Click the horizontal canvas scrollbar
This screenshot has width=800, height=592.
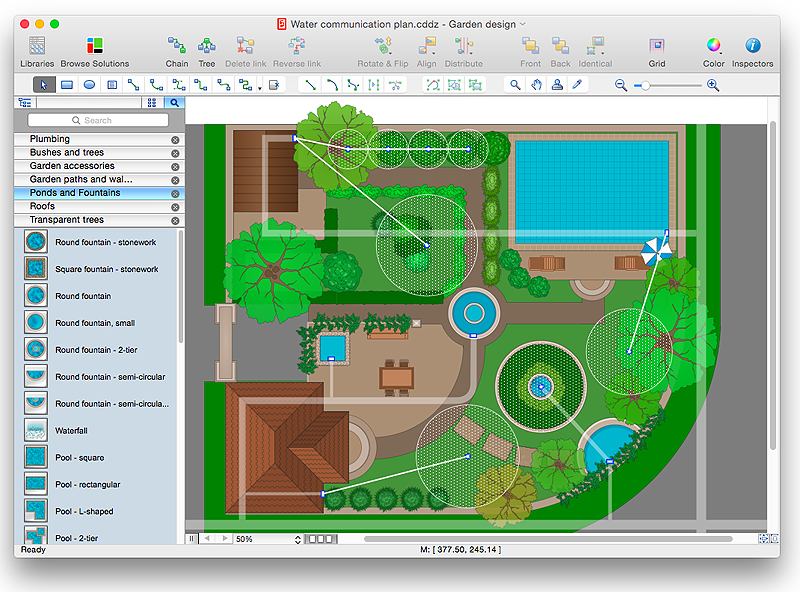click(x=548, y=539)
